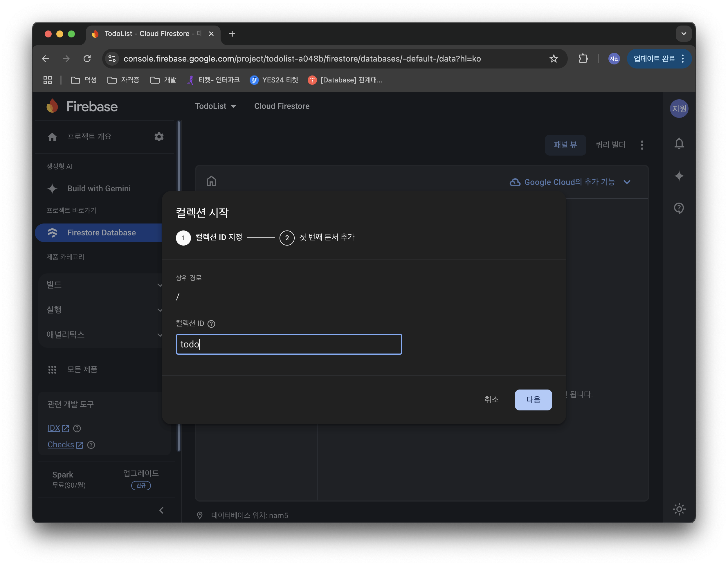Click the 다음 button
The width and height of the screenshot is (728, 566).
533,400
